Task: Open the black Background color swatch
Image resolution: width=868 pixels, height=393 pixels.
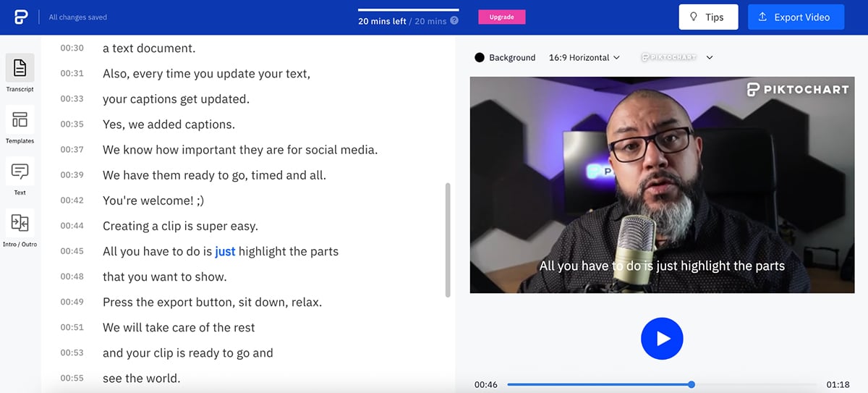Action: point(480,58)
